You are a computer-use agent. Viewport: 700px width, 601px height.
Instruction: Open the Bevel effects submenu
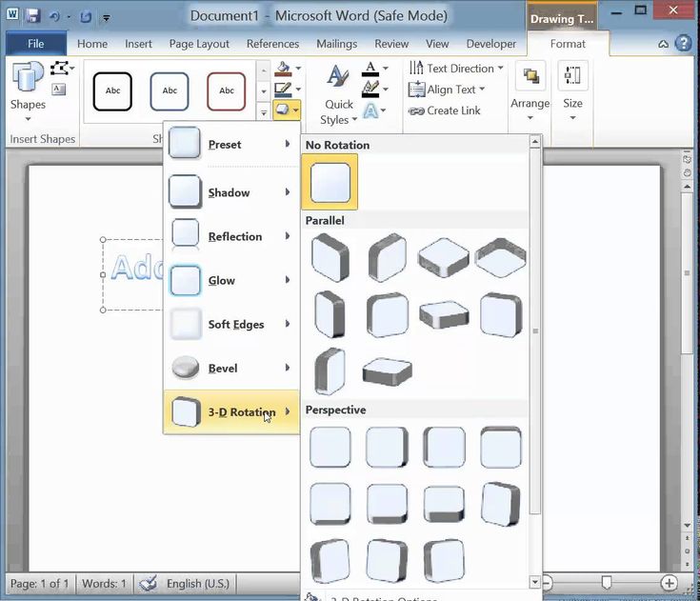click(230, 369)
